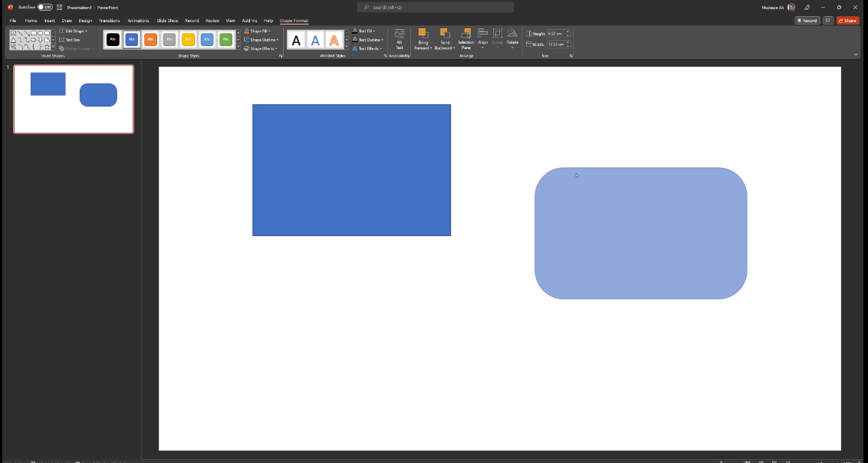Open the Review tab
Image resolution: width=868 pixels, height=463 pixels.
(x=212, y=21)
